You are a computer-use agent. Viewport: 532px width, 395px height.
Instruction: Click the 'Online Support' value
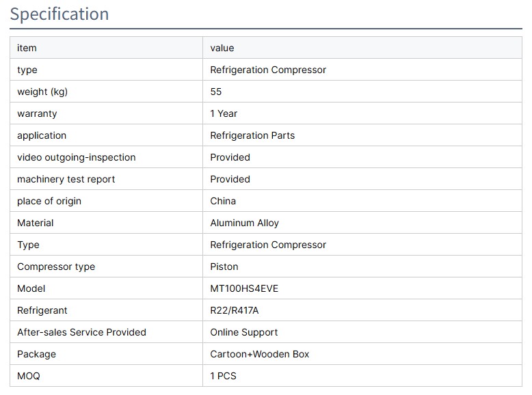click(243, 332)
